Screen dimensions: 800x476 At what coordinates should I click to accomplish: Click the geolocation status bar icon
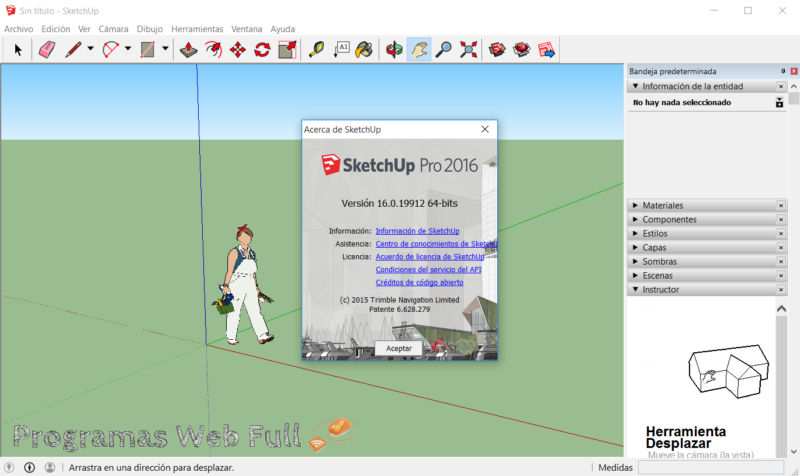point(9,467)
